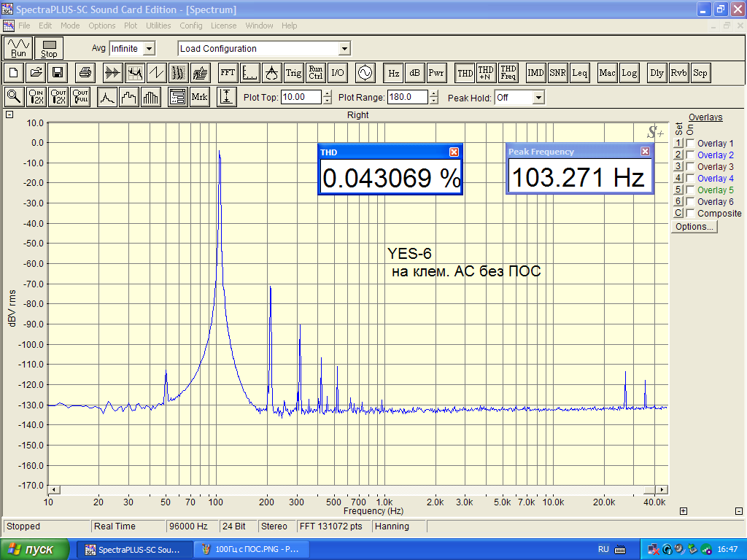The width and height of the screenshot is (747, 560).
Task: Click the magnifier zoom icon
Action: pyautogui.click(x=14, y=97)
